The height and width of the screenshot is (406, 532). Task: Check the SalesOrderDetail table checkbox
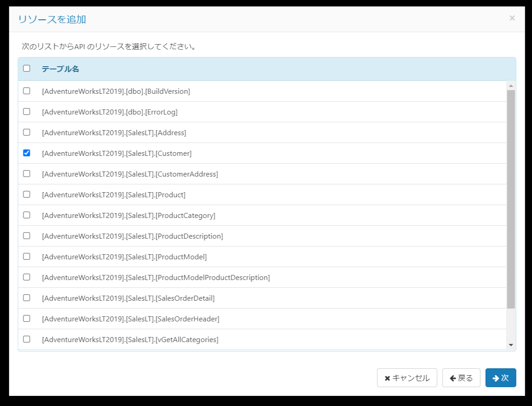(x=27, y=297)
